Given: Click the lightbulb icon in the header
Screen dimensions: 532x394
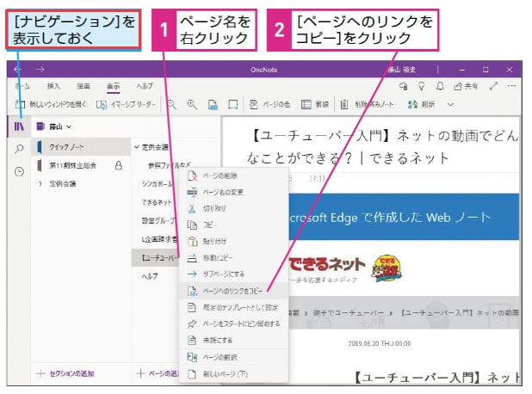Looking at the screenshot, I should [x=422, y=87].
